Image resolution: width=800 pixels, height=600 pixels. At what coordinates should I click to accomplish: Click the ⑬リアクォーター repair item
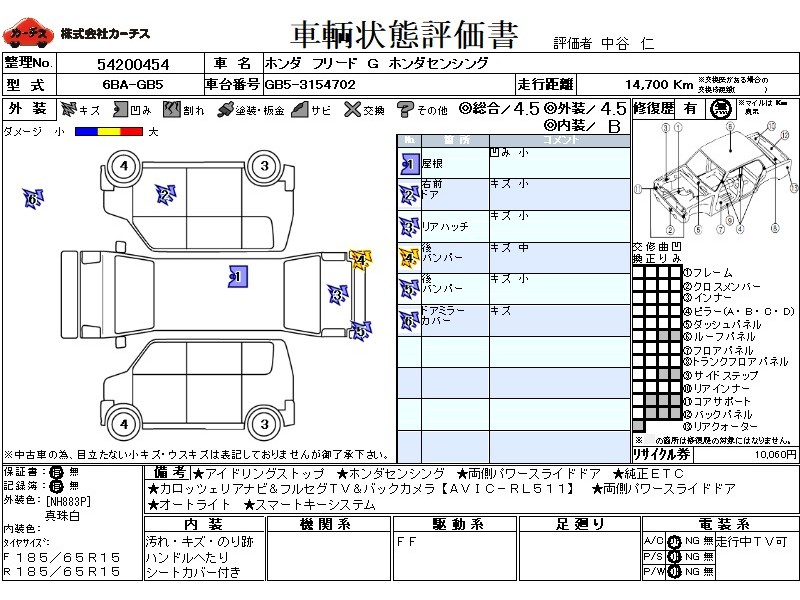pyautogui.click(x=720, y=426)
